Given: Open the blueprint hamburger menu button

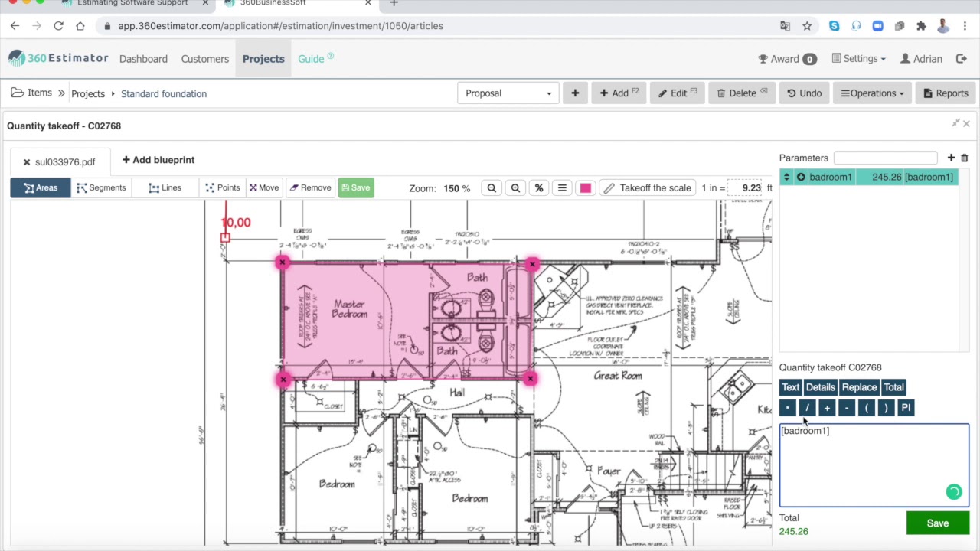Looking at the screenshot, I should pos(562,188).
